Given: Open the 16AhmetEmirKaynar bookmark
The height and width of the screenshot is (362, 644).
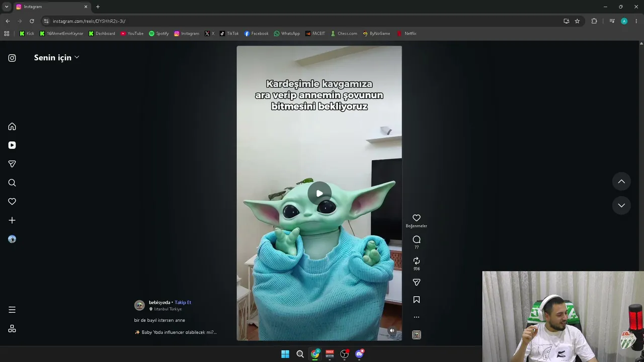Looking at the screenshot, I should pos(61,34).
